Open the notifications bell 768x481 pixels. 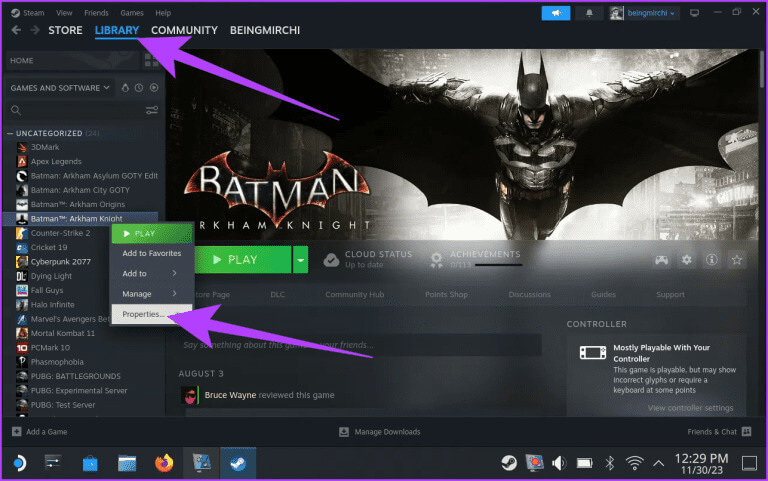589,13
